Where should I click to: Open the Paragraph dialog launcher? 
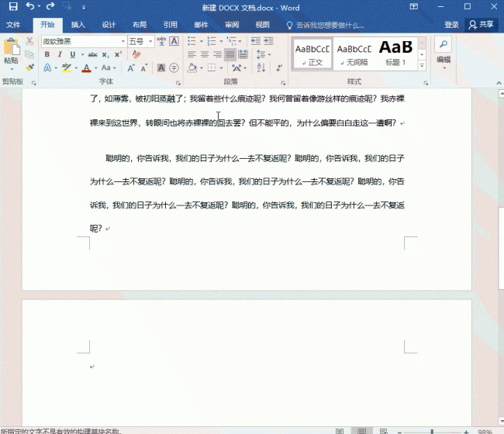click(x=283, y=83)
